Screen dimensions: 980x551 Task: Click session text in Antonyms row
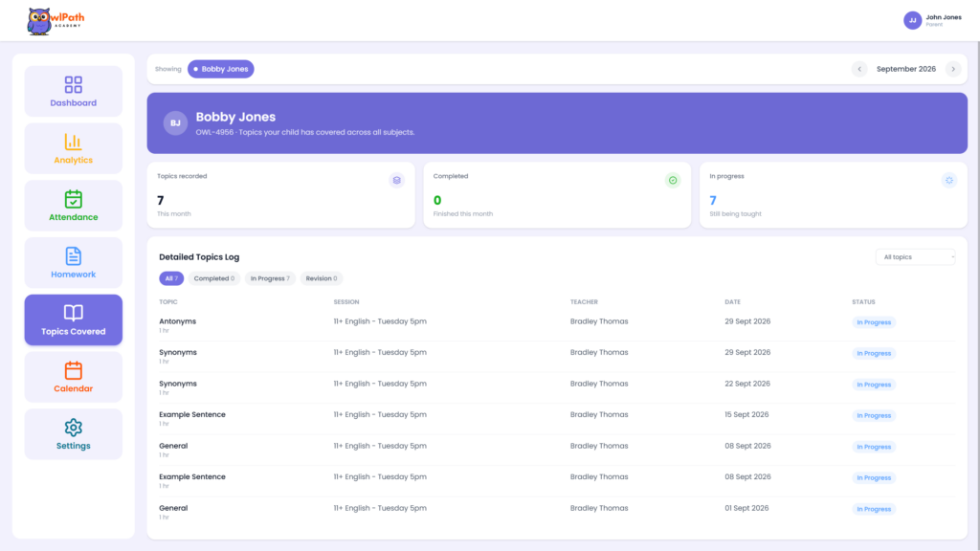(x=380, y=321)
